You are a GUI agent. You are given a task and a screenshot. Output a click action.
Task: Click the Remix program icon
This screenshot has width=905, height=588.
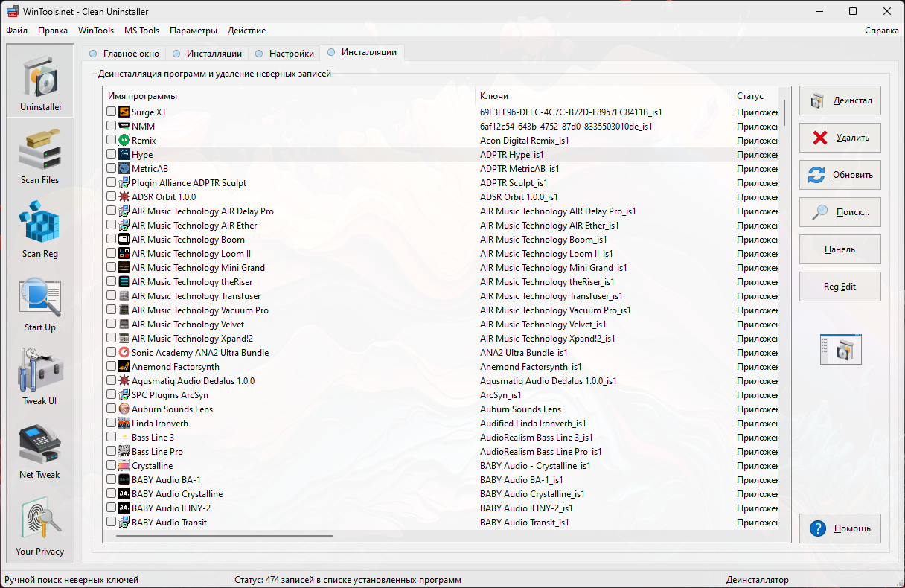124,140
